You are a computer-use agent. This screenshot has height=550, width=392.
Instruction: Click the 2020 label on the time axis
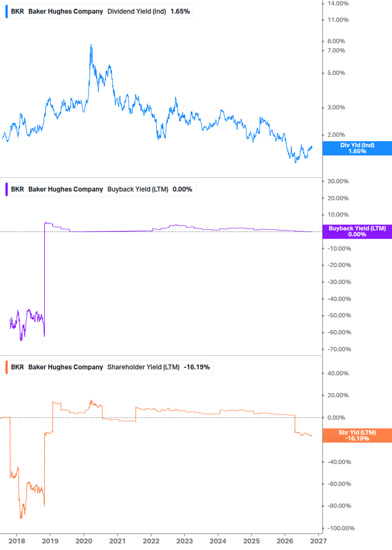coord(84,541)
